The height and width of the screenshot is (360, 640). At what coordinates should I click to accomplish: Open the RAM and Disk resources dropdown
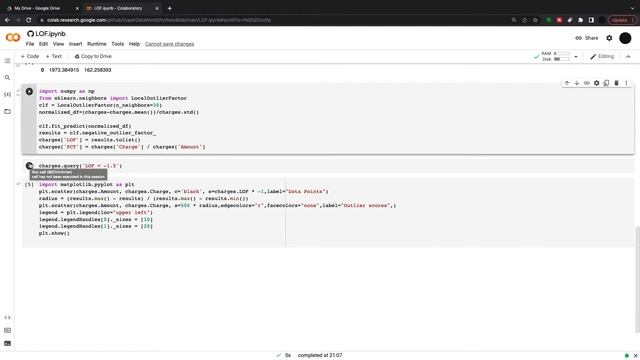(576, 57)
